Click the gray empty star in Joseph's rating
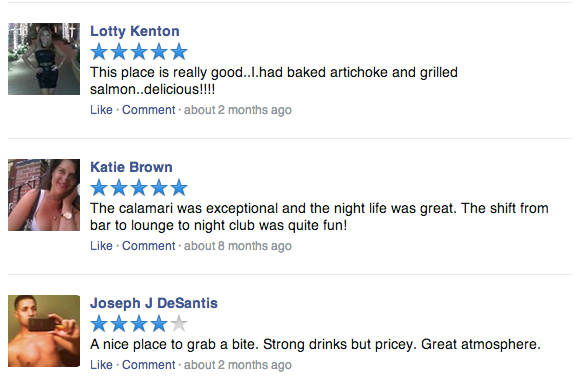Viewport: 585px width, 390px height. 179,323
